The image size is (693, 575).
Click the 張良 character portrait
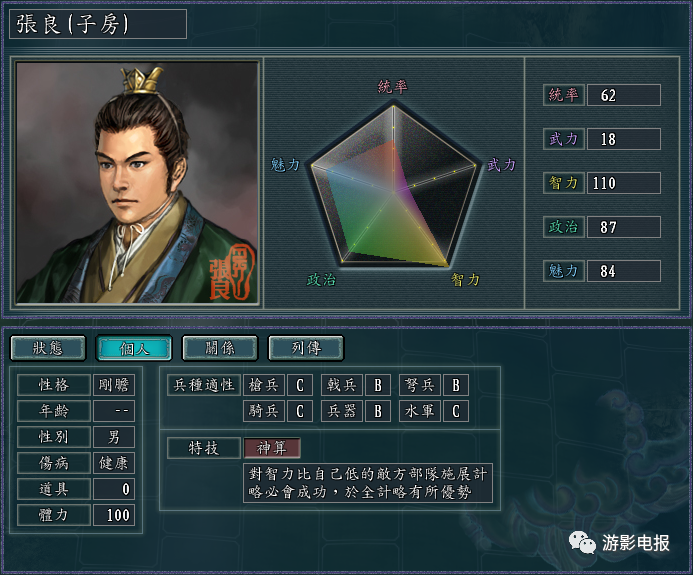coord(137,182)
